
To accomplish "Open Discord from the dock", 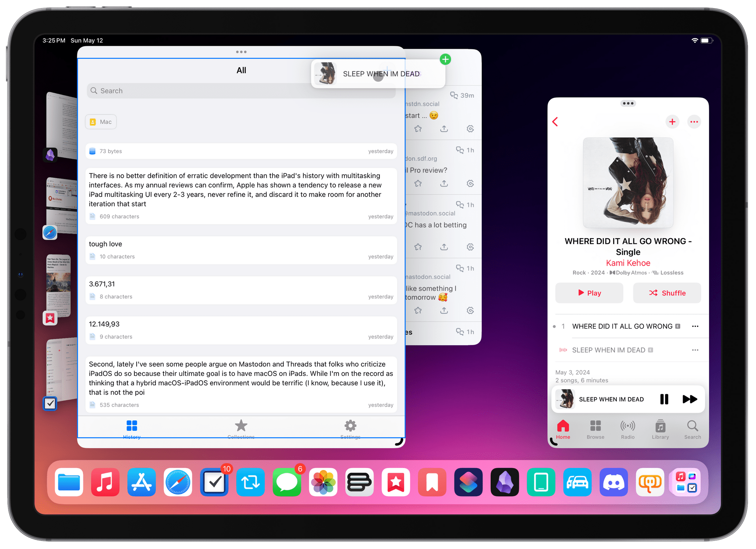I will (x=614, y=482).
